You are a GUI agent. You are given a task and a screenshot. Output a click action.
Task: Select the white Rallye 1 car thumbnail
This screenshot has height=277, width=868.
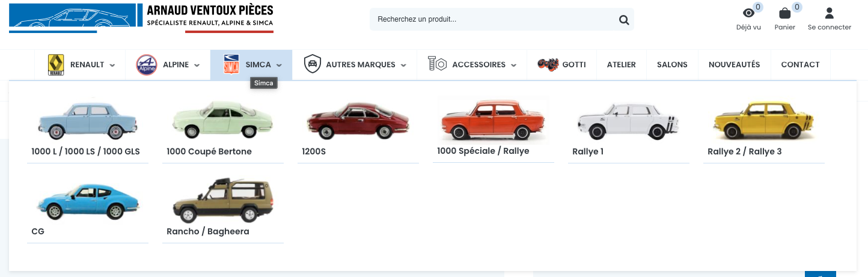(628, 122)
